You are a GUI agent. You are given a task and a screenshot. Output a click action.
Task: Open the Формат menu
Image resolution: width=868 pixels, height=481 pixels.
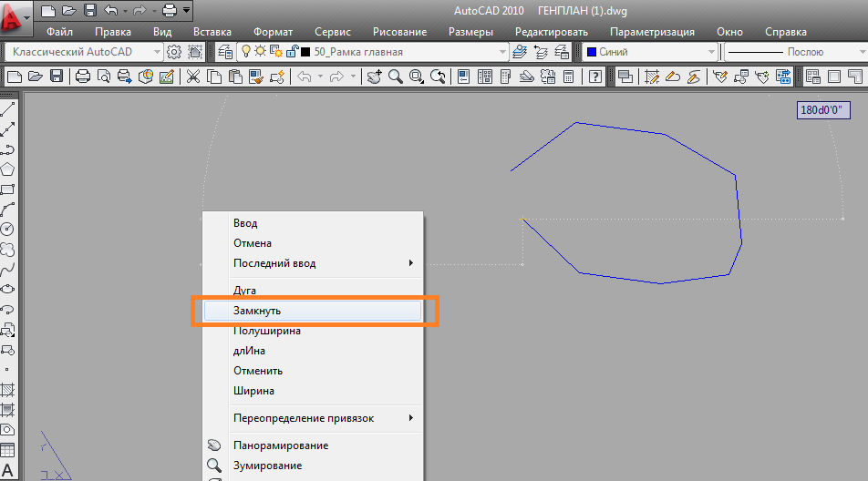click(273, 32)
